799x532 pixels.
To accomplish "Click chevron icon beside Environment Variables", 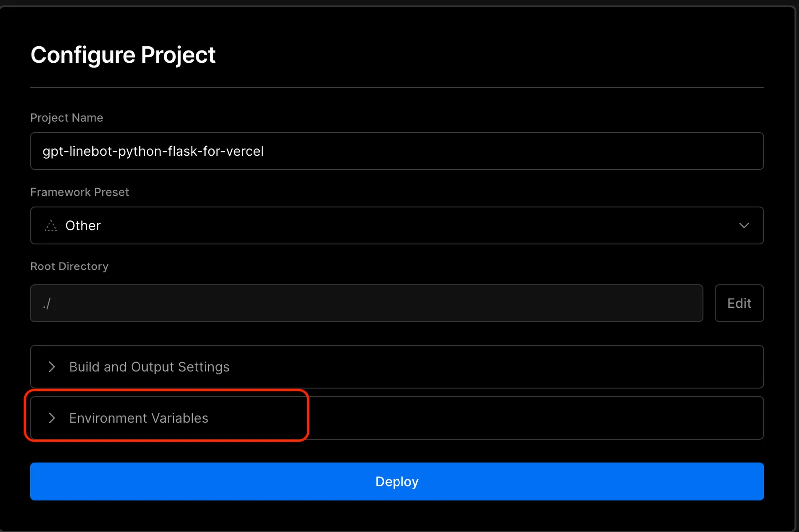I will click(x=52, y=418).
